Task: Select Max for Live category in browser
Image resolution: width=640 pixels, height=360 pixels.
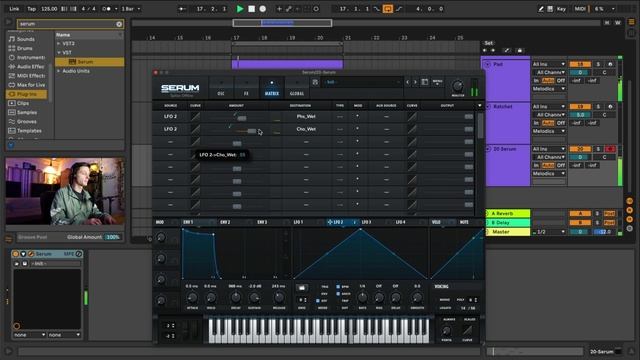Action: [x=27, y=85]
